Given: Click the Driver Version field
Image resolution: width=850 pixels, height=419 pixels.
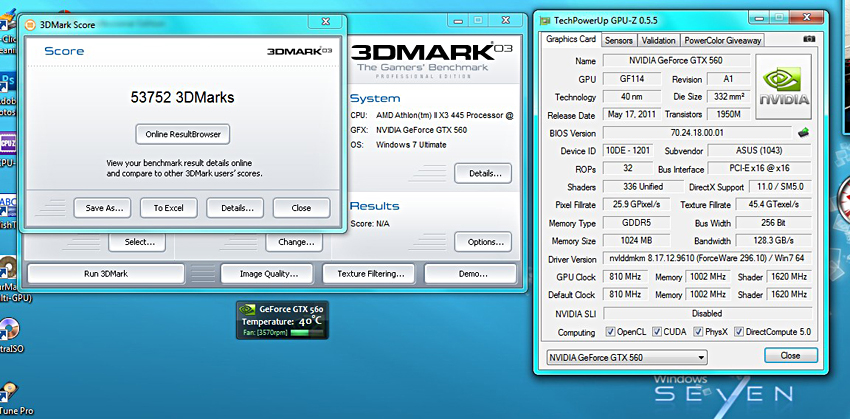Looking at the screenshot, I should click(707, 259).
